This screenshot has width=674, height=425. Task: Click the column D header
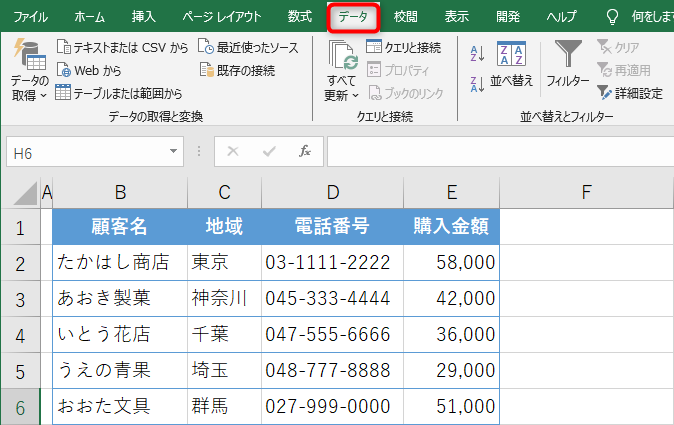click(x=332, y=192)
